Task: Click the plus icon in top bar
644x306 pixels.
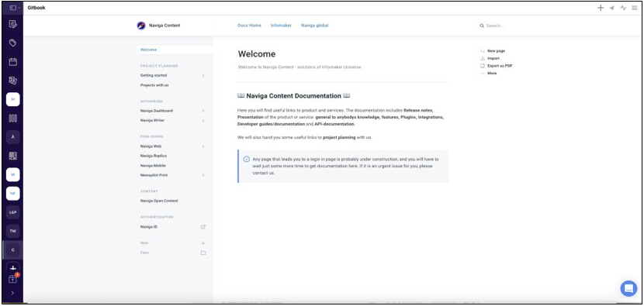Action: [601, 8]
